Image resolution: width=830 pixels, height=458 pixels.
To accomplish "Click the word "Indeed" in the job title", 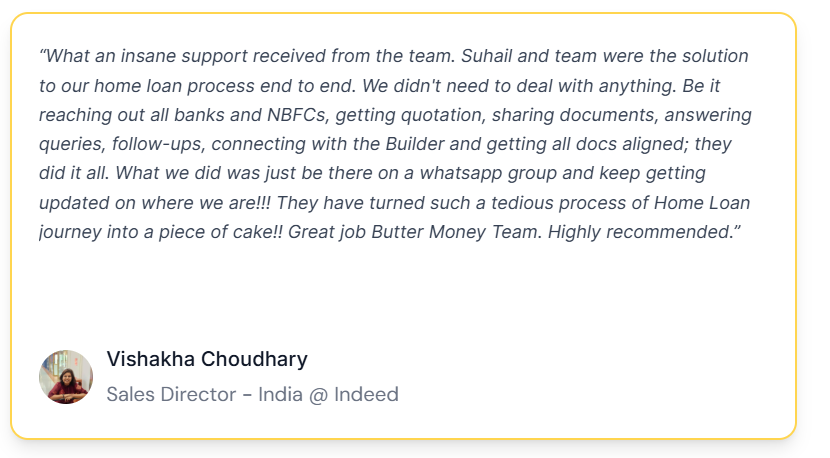I will pos(366,394).
